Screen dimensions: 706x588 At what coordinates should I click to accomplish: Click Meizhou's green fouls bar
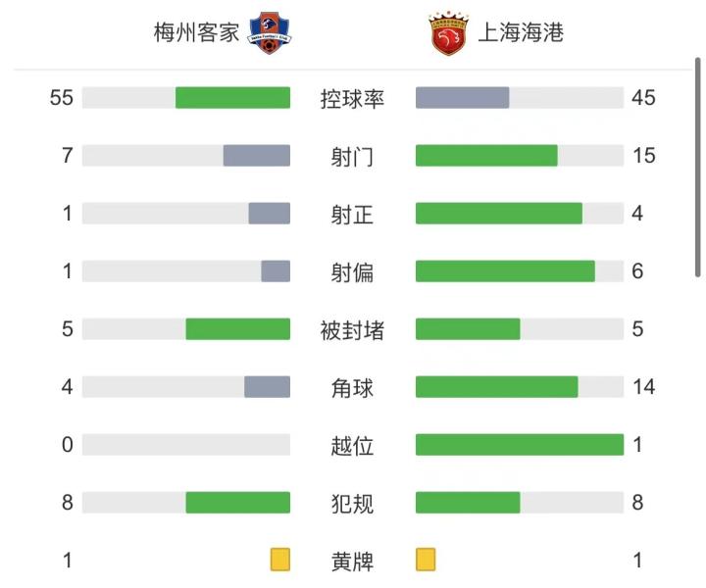coord(237,503)
